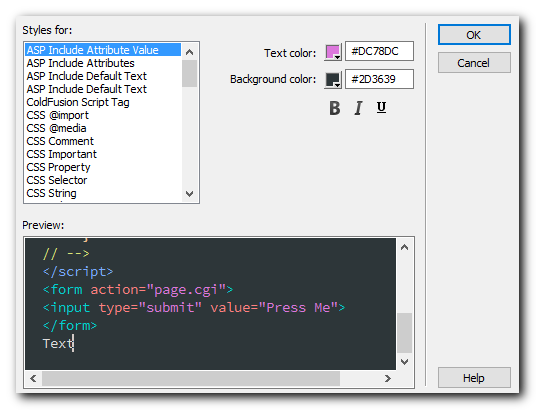536x410 pixels.
Task: Select ASP Include Attribute Value style
Action: (103, 50)
